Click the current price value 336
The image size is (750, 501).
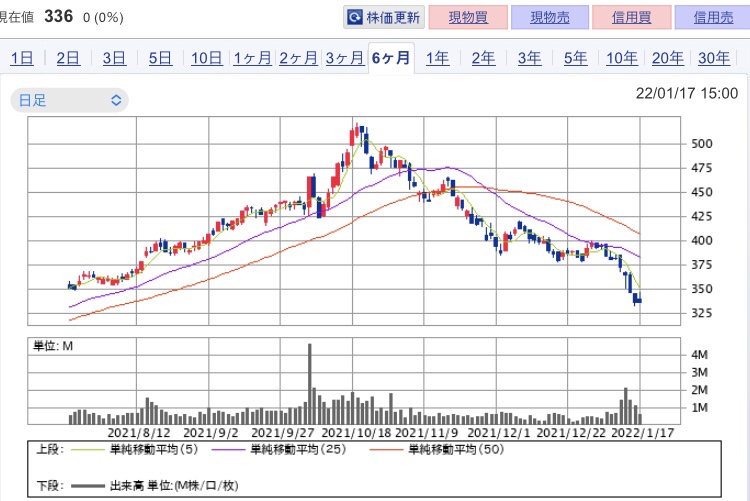[58, 16]
